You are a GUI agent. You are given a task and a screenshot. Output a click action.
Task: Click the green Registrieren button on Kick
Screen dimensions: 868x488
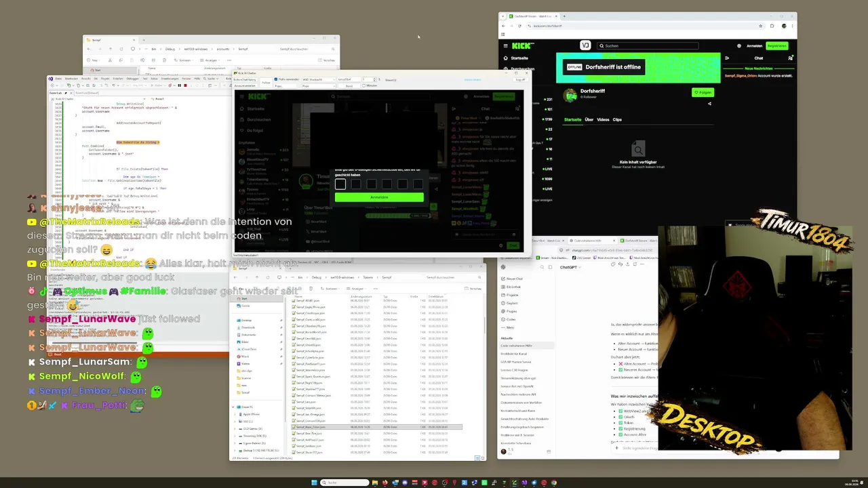tap(776, 46)
